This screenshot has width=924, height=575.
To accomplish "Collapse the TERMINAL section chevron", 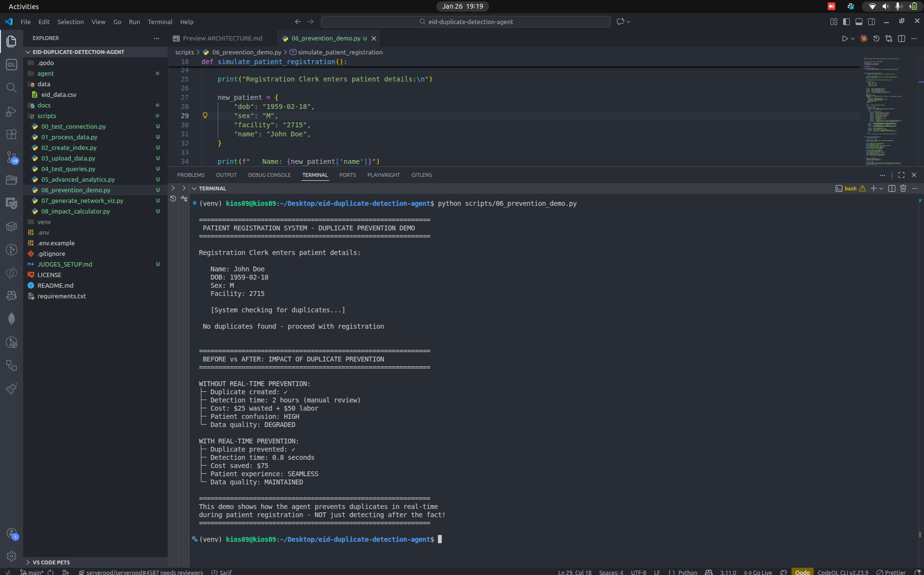I will 194,188.
